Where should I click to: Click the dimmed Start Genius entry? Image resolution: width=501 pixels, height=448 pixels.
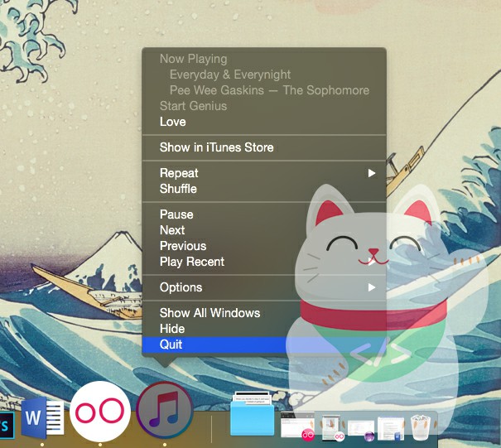click(x=264, y=106)
